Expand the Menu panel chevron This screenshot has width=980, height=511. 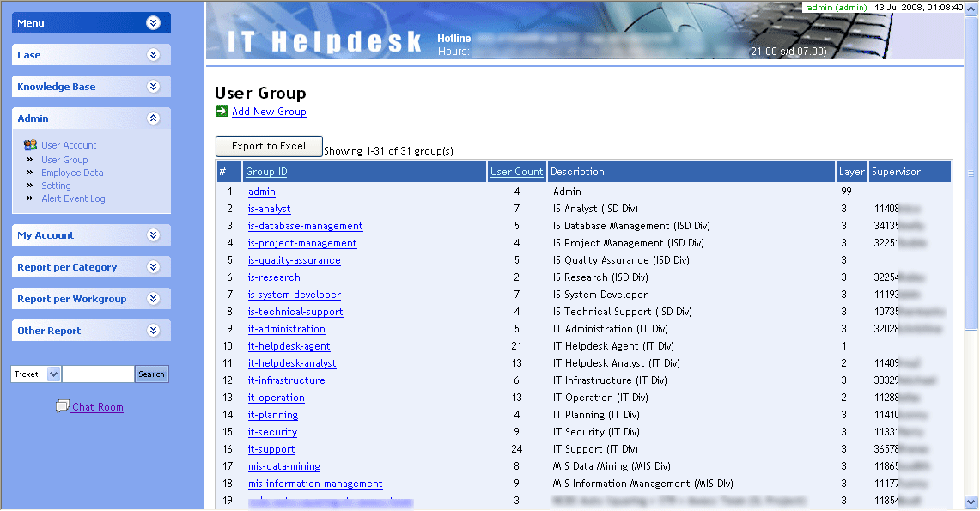coord(154,23)
